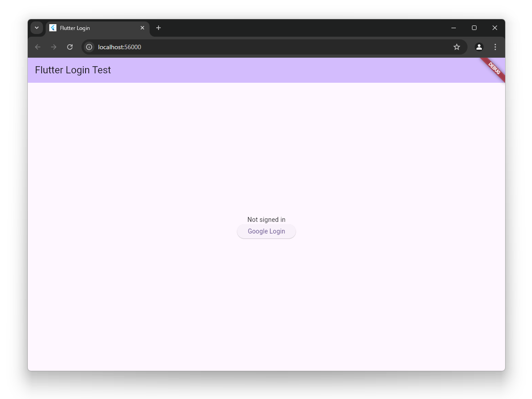This screenshot has width=532, height=399.
Task: Go back to the previous page
Action: (38, 47)
